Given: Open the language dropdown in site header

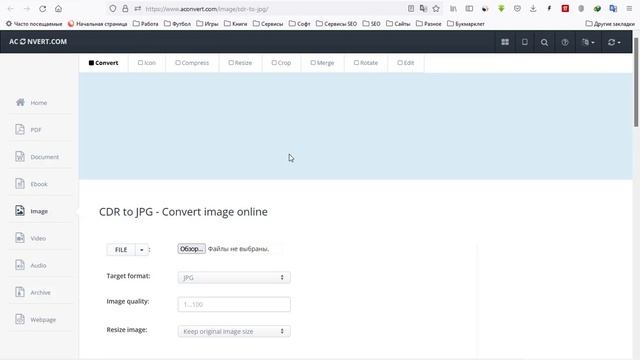Looking at the screenshot, I should (588, 42).
